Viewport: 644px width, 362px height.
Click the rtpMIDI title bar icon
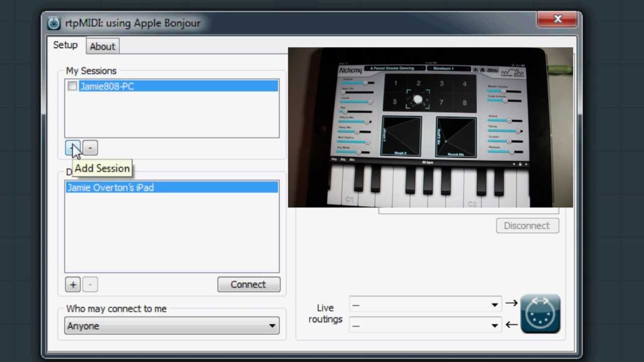point(54,23)
